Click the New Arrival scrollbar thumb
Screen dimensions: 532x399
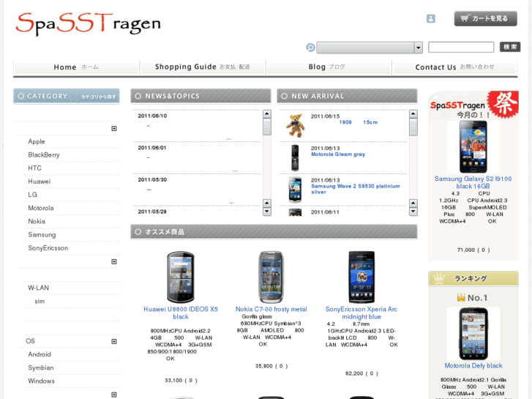click(413, 127)
